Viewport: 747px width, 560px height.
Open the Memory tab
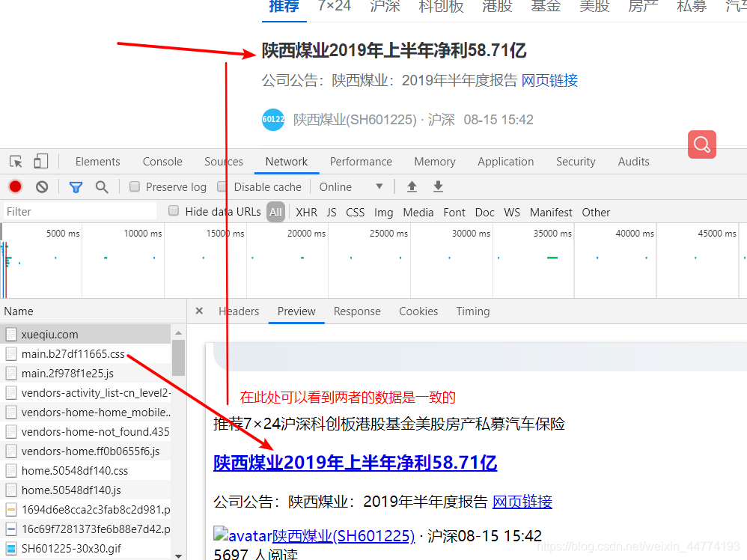[435, 162]
